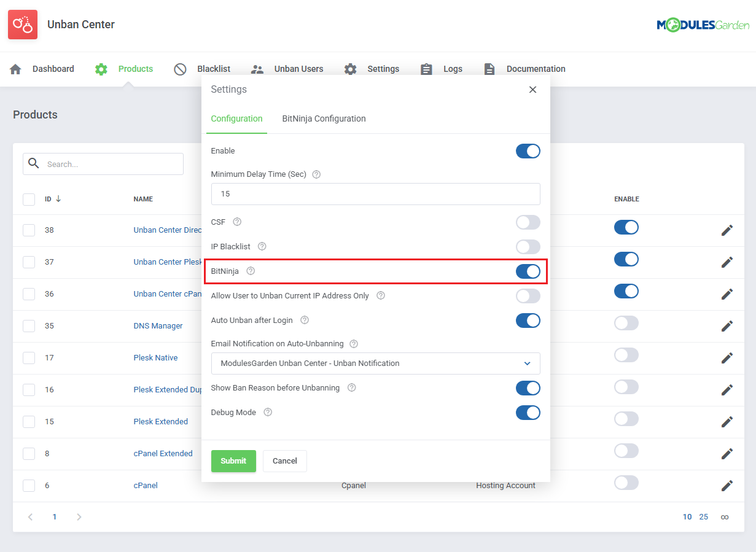Open the Email Notification template dropdown
The width and height of the screenshot is (756, 552).
pos(375,363)
